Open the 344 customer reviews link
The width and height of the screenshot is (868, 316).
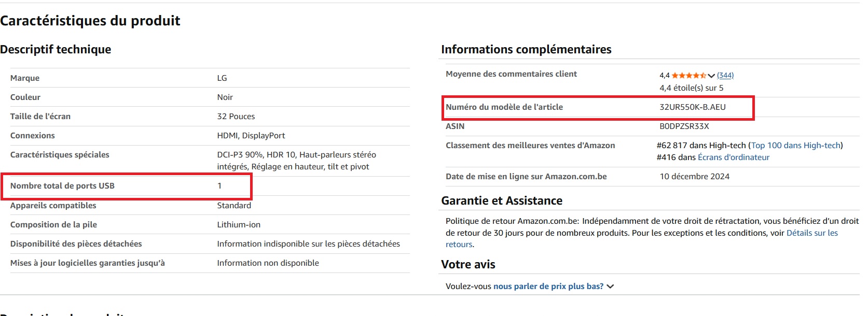tap(725, 75)
